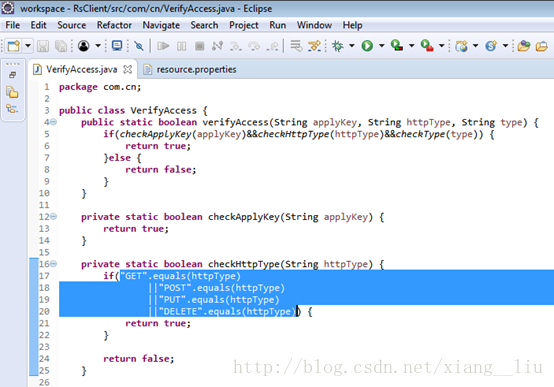Viewport: 554px width, 387px height.
Task: Open the Coverage dropdown arrow
Action: click(x=412, y=46)
